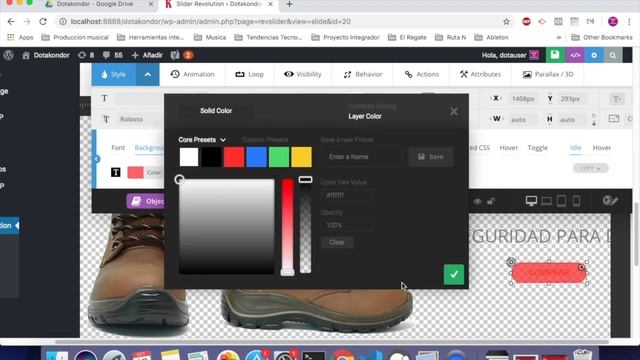This screenshot has height=360, width=640.
Task: Confirm color with green checkmark button
Action: pyautogui.click(x=454, y=274)
